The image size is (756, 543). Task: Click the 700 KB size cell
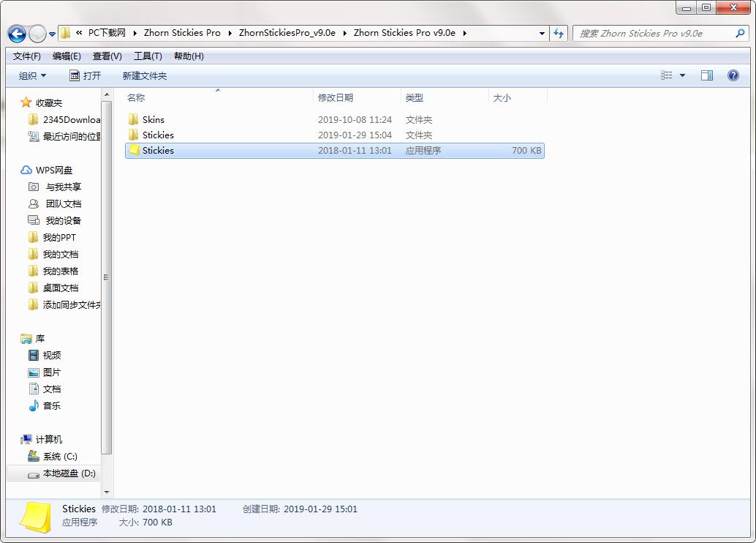coord(526,151)
